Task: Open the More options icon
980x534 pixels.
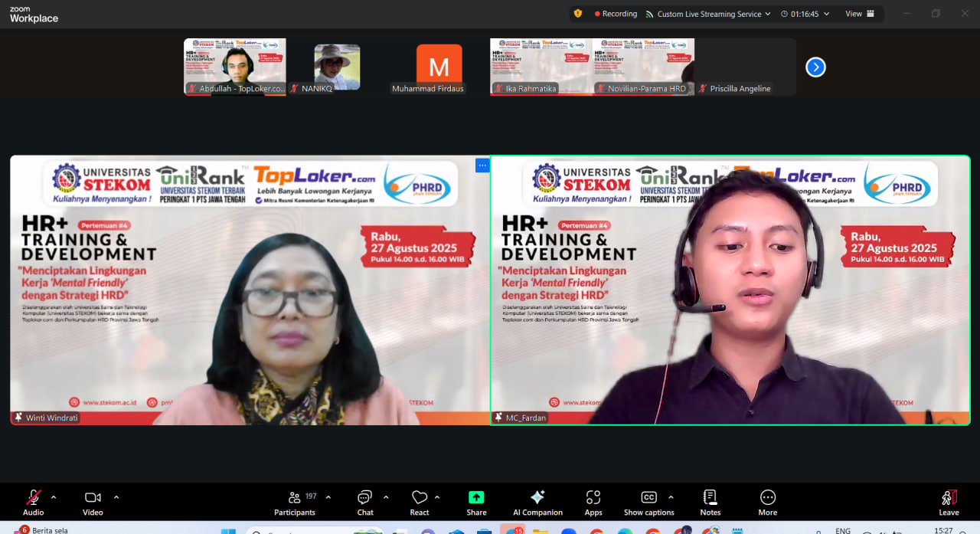Action: [768, 497]
